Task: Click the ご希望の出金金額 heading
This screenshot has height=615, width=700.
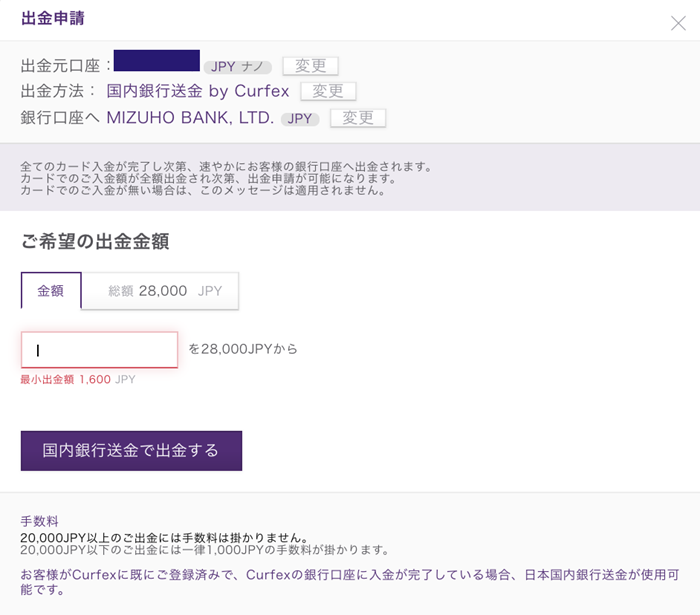Action: (x=95, y=241)
